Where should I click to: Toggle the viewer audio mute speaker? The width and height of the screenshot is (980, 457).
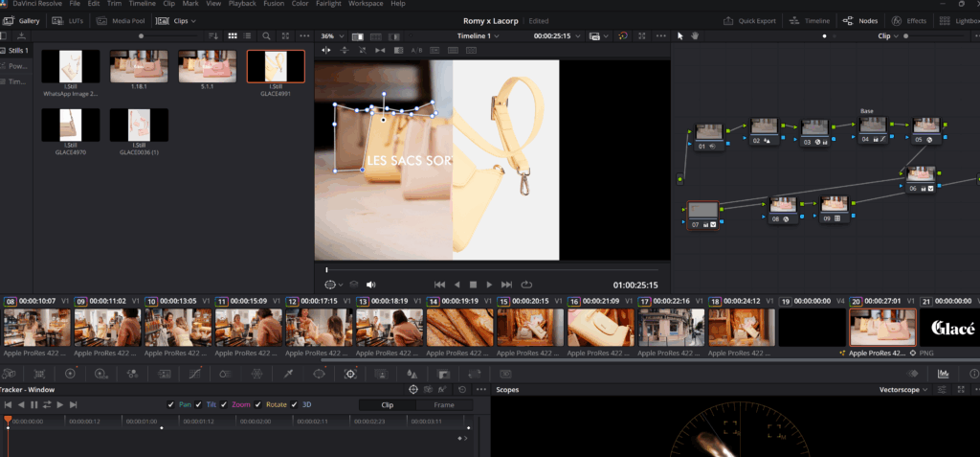[370, 285]
